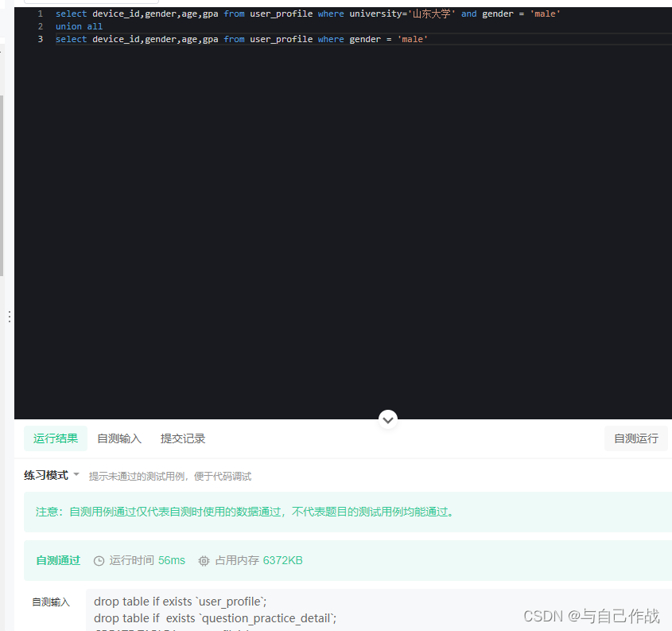The width and height of the screenshot is (672, 631).
Task: Click the vertical dots handle on left edge
Action: pyautogui.click(x=9, y=317)
